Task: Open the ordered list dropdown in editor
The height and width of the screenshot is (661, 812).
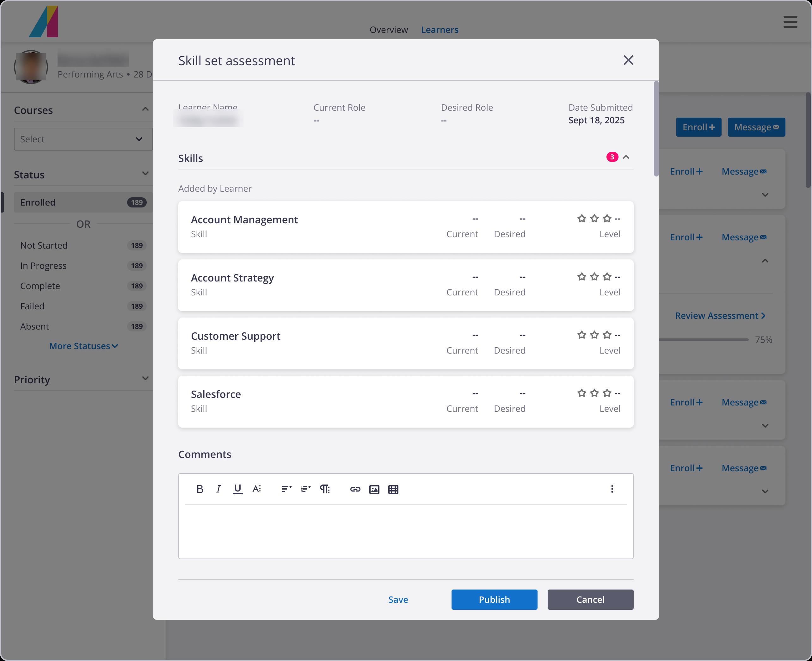Action: click(x=306, y=489)
